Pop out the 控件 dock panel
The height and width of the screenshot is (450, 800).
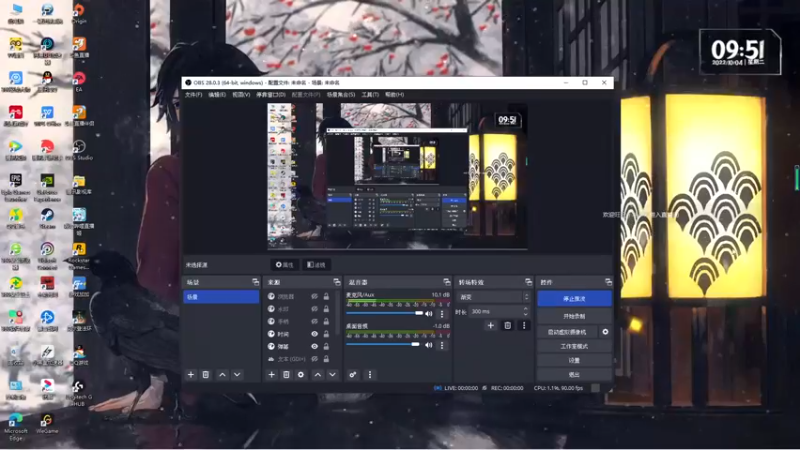pos(608,282)
